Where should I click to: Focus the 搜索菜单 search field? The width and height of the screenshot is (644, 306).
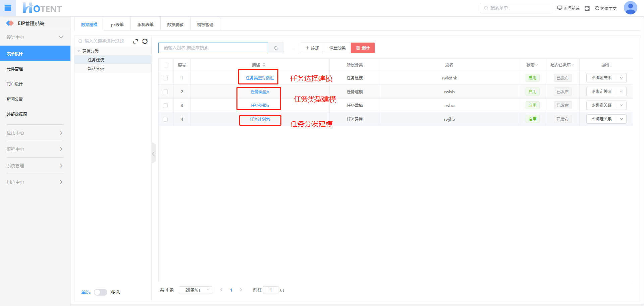(x=516, y=8)
